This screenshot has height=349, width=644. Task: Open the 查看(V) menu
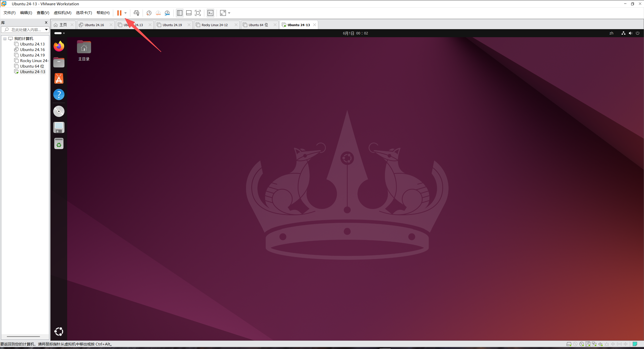click(43, 13)
